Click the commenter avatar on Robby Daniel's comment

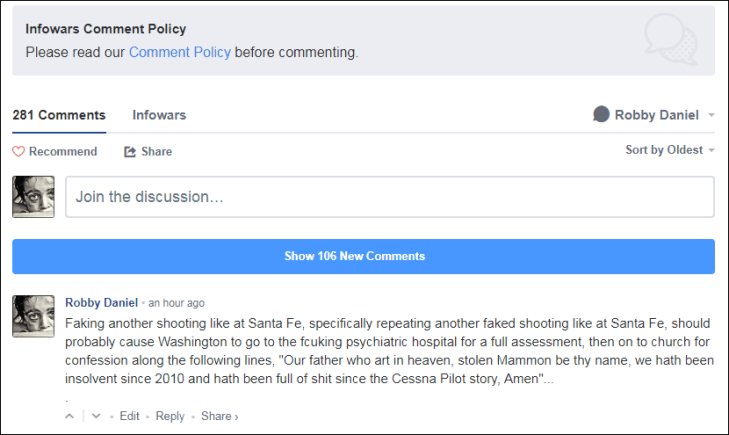(33, 316)
